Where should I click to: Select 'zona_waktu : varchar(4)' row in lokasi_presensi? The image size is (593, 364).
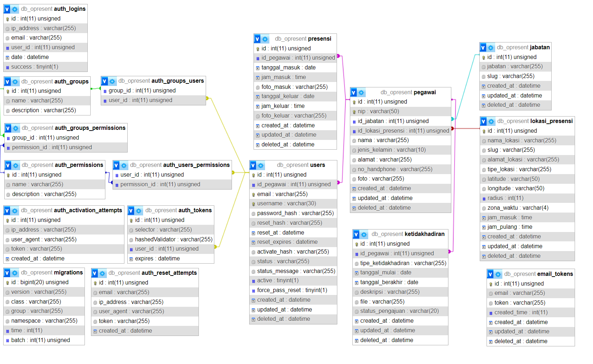527,208
